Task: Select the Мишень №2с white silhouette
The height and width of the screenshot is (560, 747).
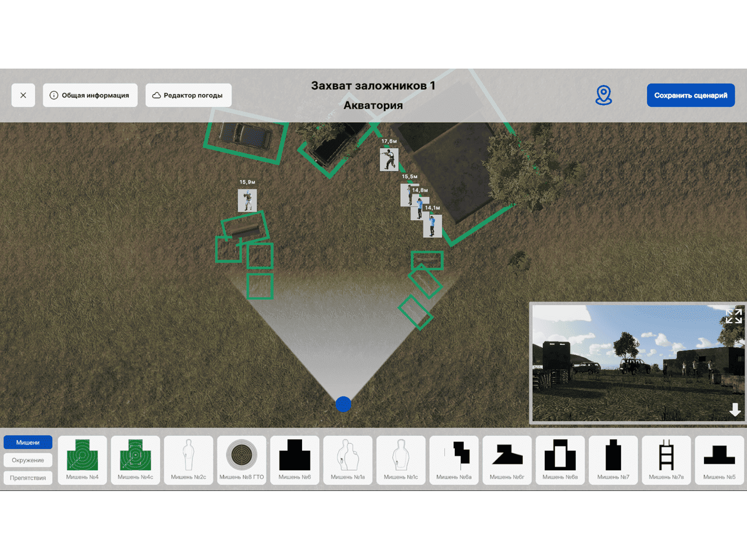Action: point(188,460)
